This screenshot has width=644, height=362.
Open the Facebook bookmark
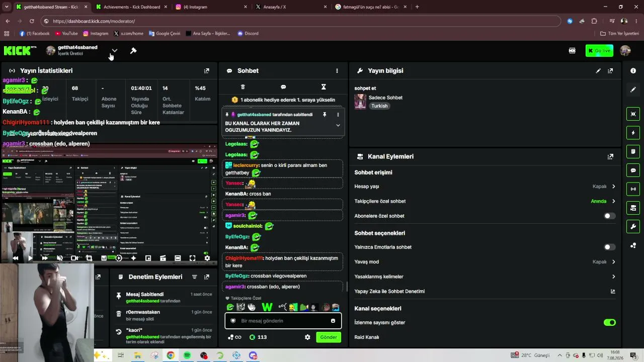[x=35, y=34]
